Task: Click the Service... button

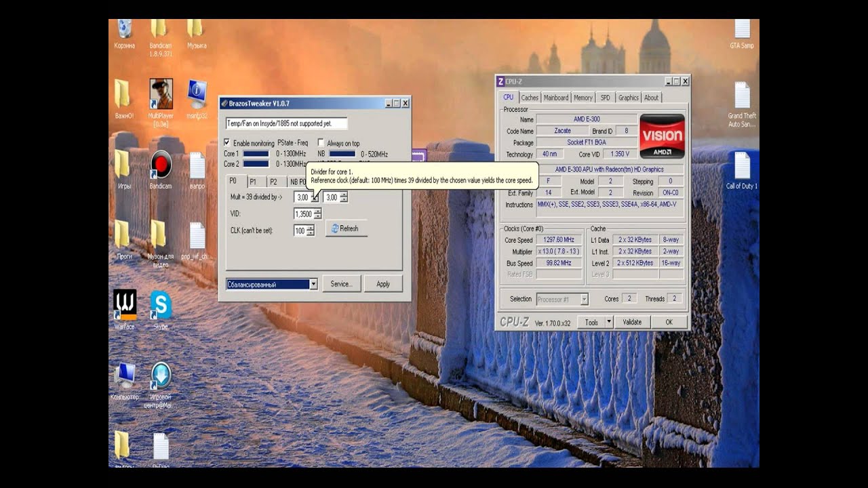Action: tap(341, 284)
